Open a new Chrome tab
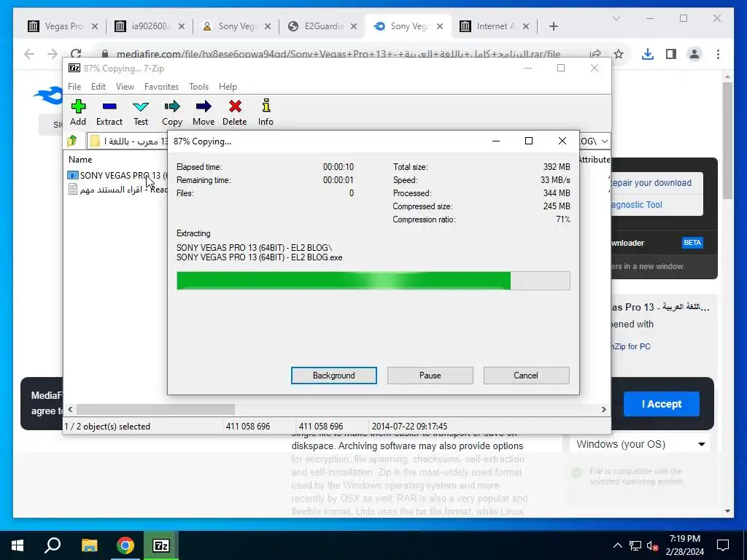 tap(553, 26)
